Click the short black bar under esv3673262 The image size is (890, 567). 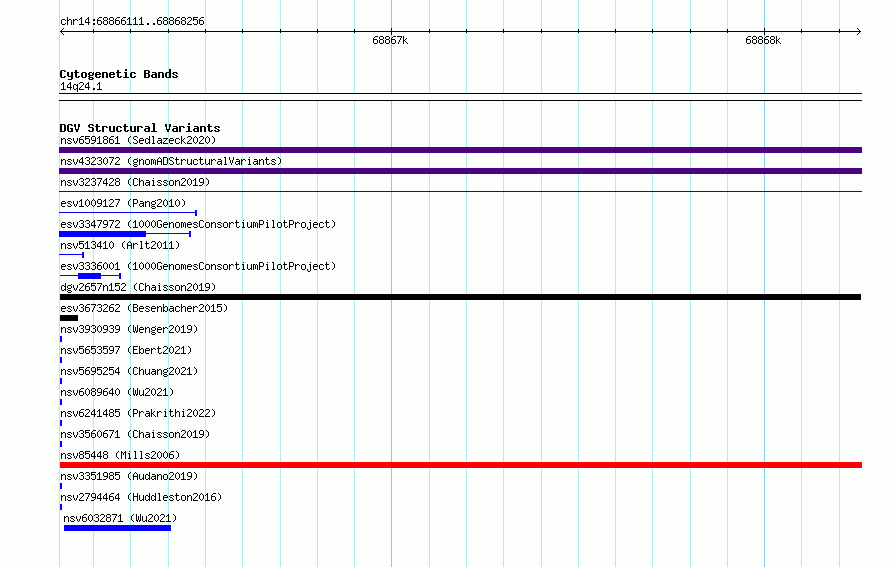[69, 318]
